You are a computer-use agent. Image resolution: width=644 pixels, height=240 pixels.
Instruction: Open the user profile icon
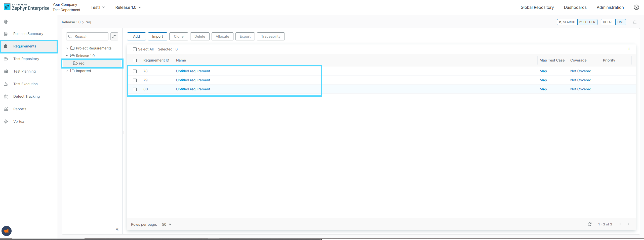point(636,7)
